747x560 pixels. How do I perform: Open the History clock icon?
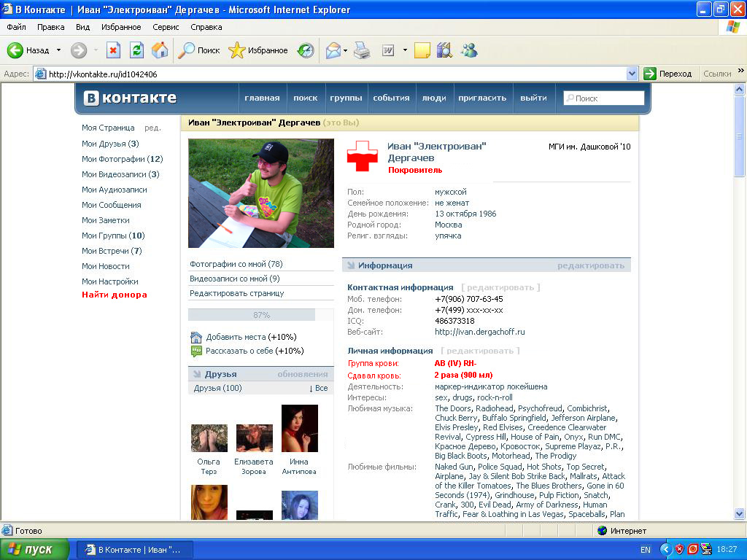pos(306,50)
